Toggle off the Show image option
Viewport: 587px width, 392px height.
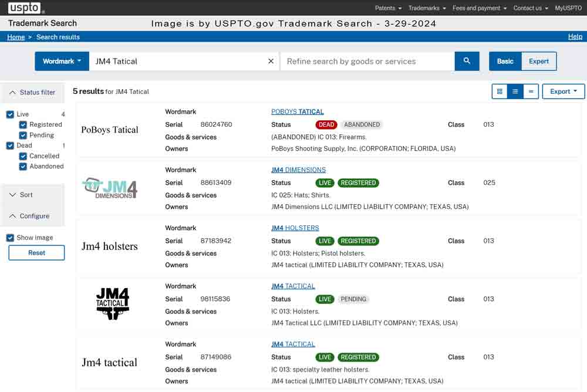tap(9, 237)
